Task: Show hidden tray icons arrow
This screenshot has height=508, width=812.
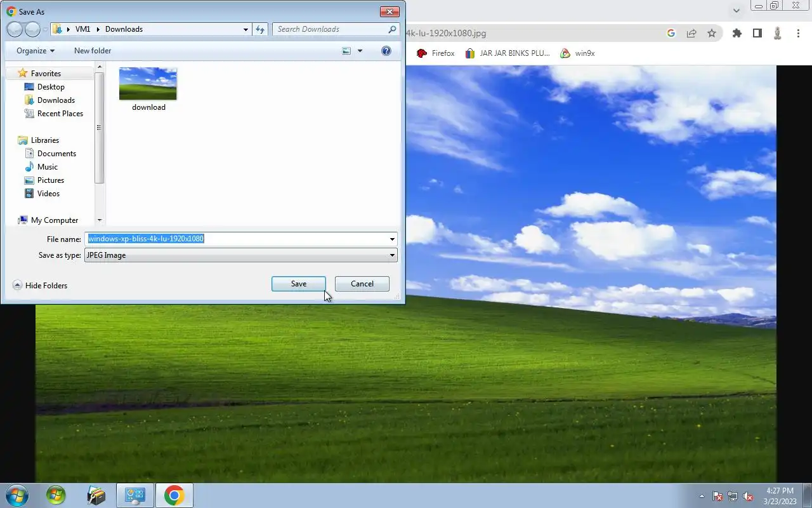Action: pyautogui.click(x=702, y=496)
